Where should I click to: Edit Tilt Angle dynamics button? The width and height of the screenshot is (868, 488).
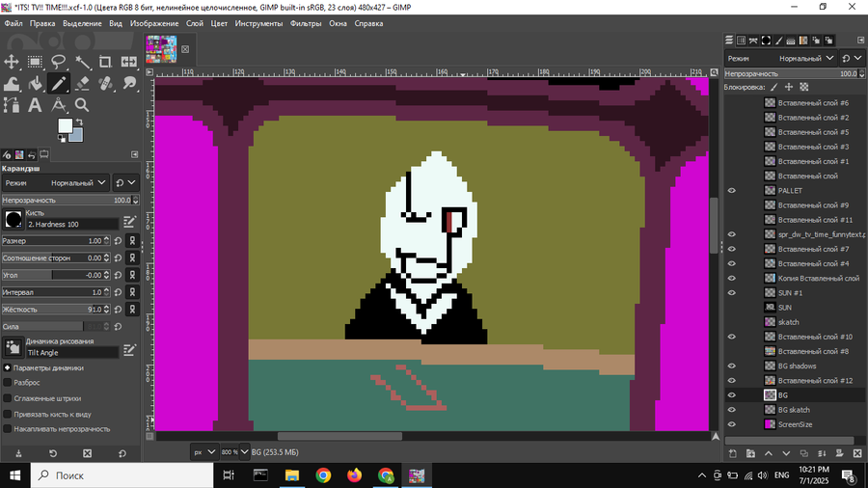pos(129,350)
